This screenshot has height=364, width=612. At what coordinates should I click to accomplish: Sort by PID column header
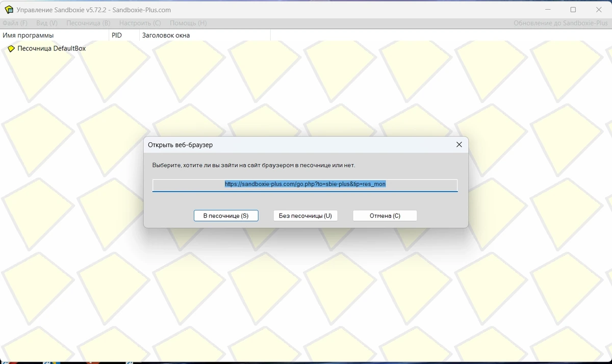124,35
